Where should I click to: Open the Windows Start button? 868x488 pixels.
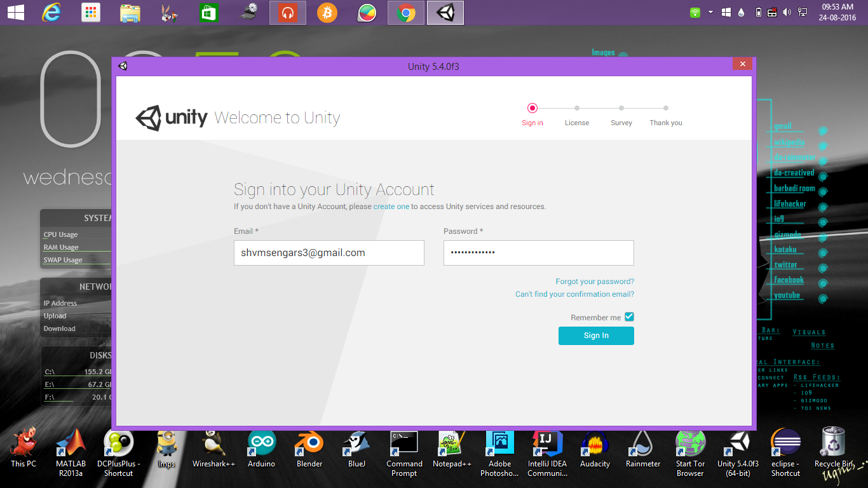pyautogui.click(x=15, y=12)
